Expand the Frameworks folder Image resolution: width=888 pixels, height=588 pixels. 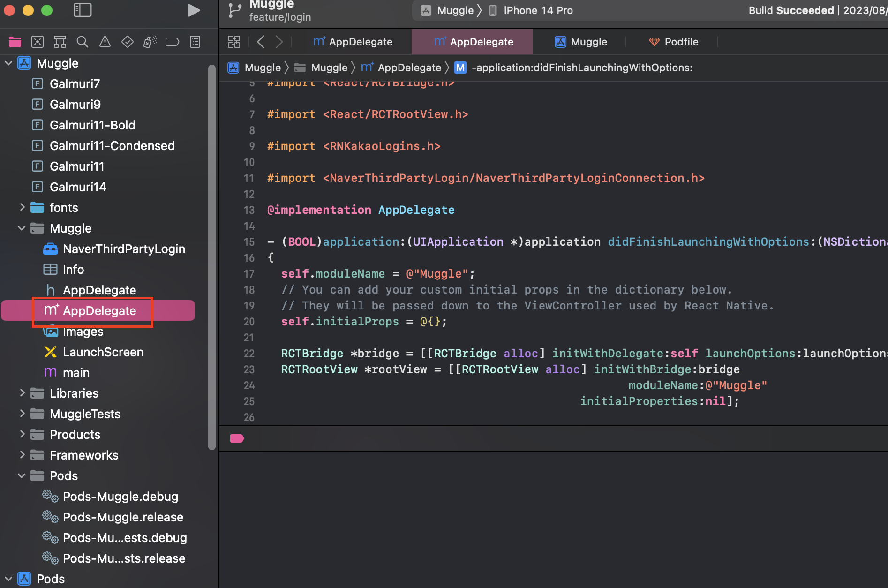tap(22, 455)
